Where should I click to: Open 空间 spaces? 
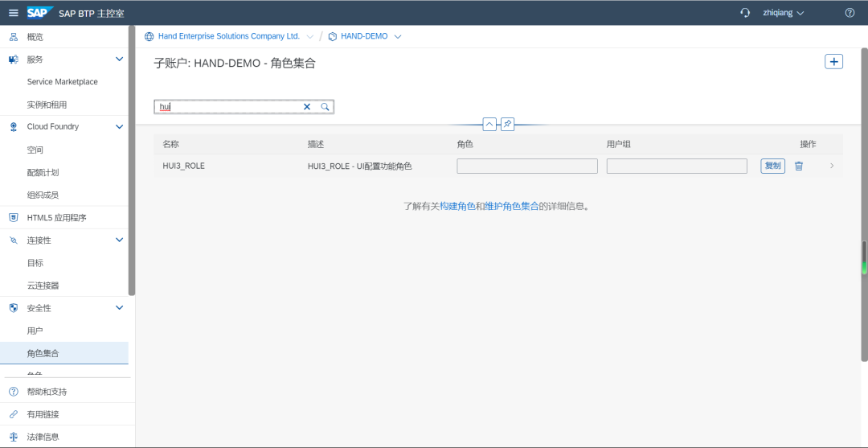[x=35, y=150]
